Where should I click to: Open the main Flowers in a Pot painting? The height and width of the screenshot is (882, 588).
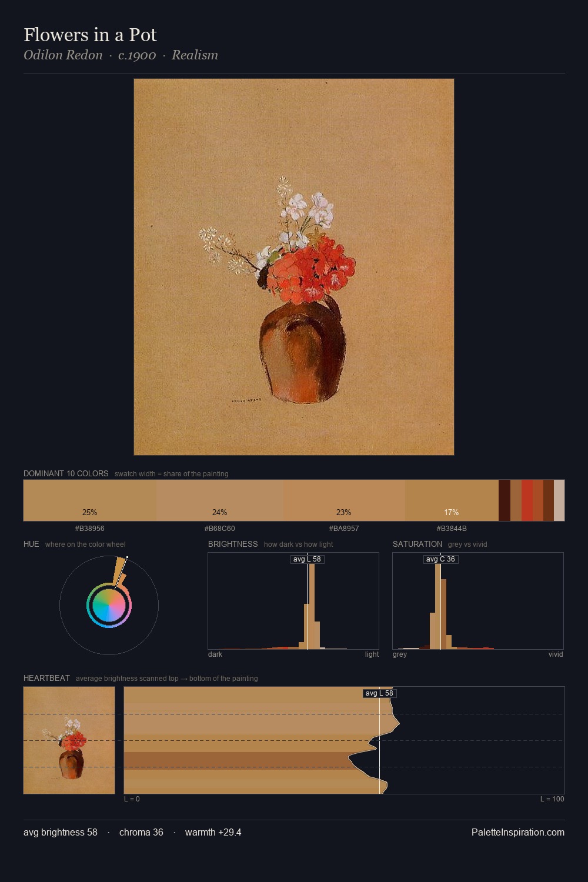point(294,267)
